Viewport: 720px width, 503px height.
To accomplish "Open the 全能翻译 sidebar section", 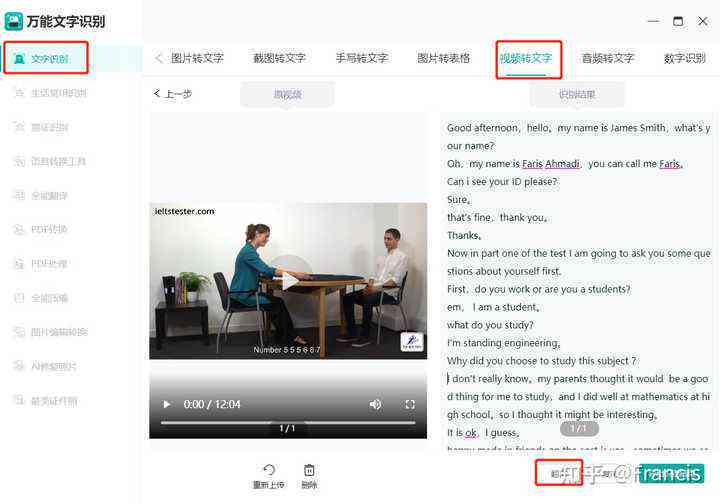I will point(41,195).
